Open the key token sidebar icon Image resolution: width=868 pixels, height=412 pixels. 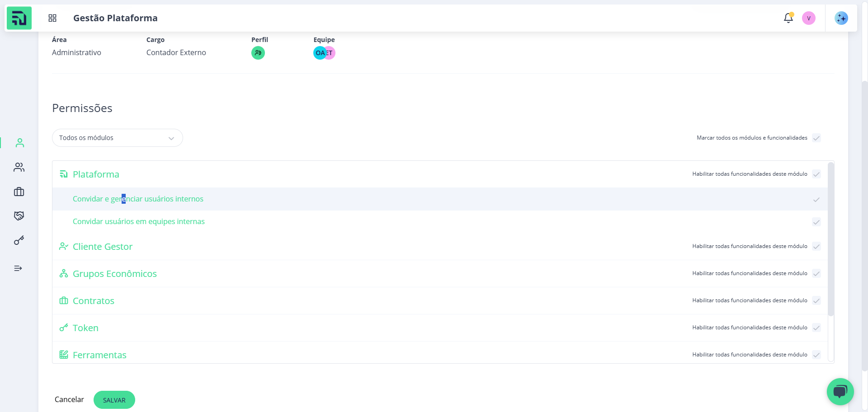19,240
